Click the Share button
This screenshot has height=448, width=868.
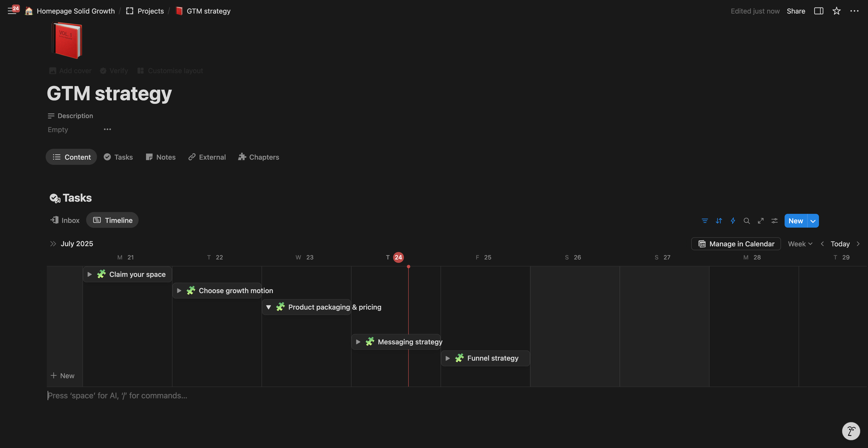point(796,11)
